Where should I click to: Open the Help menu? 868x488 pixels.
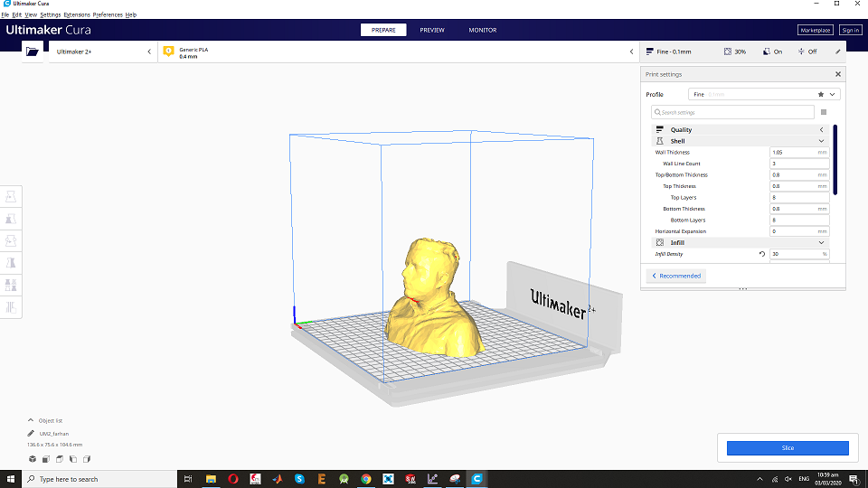tap(130, 15)
